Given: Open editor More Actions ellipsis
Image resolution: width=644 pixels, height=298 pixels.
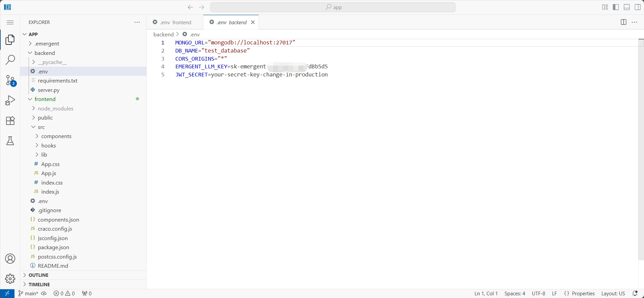Looking at the screenshot, I should [x=635, y=22].
